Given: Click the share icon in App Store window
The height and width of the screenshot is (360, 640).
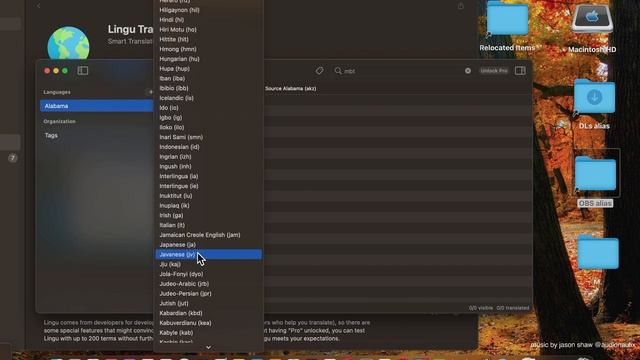Looking at the screenshot, I should pyautogui.click(x=460, y=6).
